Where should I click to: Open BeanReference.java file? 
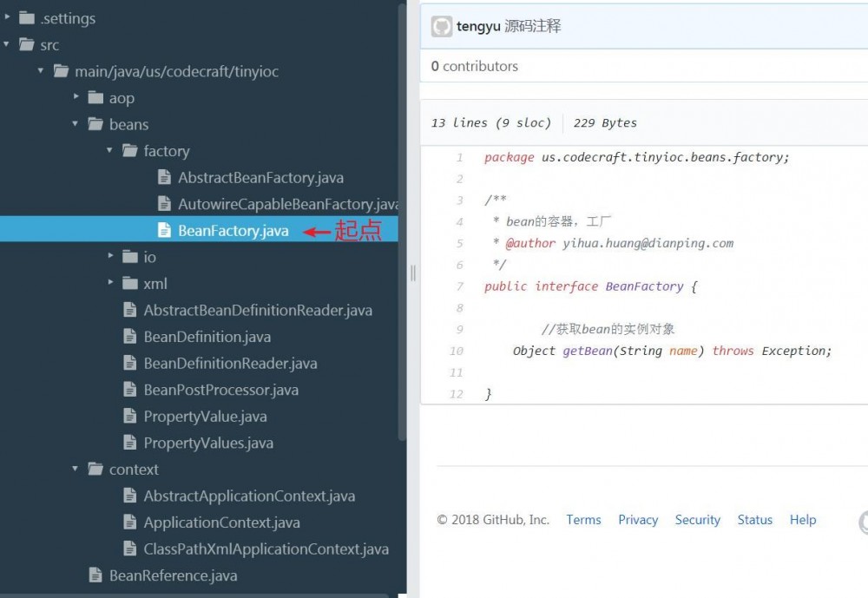[x=174, y=575]
